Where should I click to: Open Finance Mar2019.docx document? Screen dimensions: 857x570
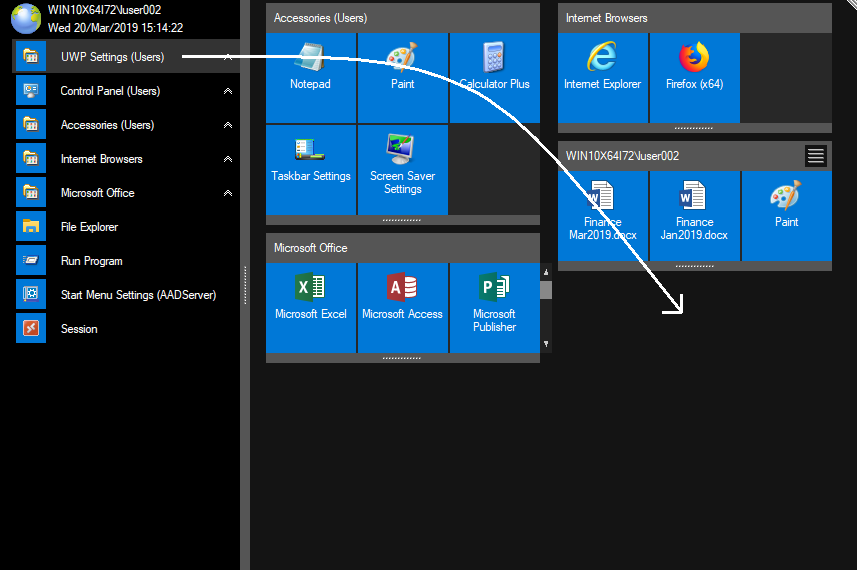602,215
